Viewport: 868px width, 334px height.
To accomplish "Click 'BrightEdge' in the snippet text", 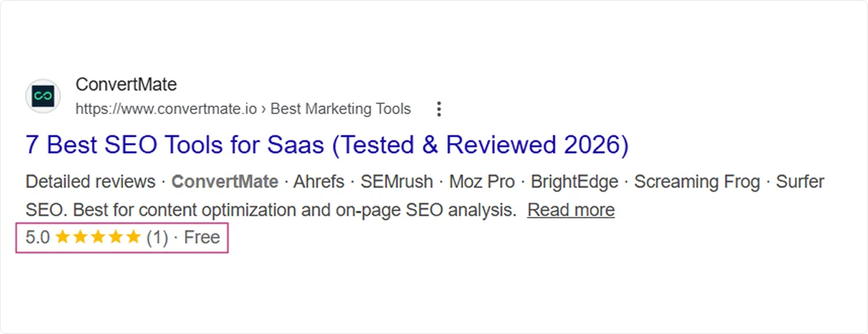I will (574, 181).
